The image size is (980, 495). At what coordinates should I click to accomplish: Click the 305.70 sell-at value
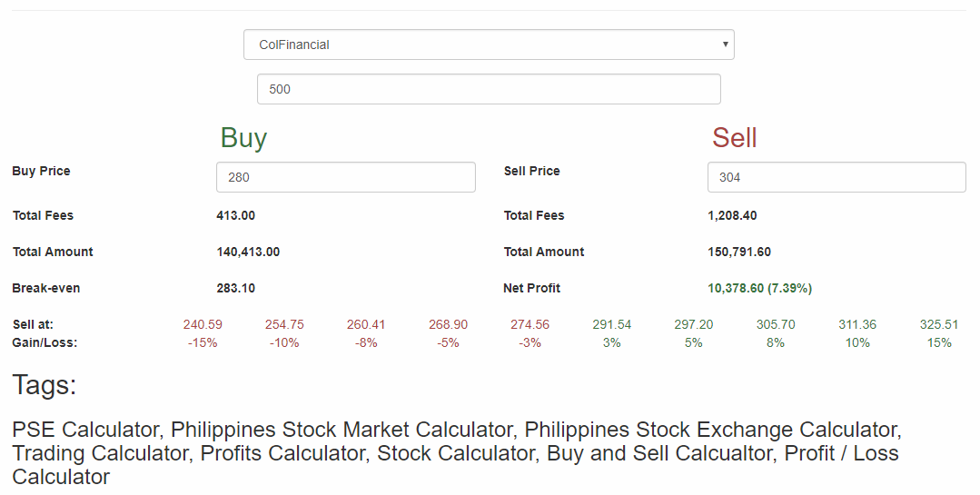(x=776, y=324)
